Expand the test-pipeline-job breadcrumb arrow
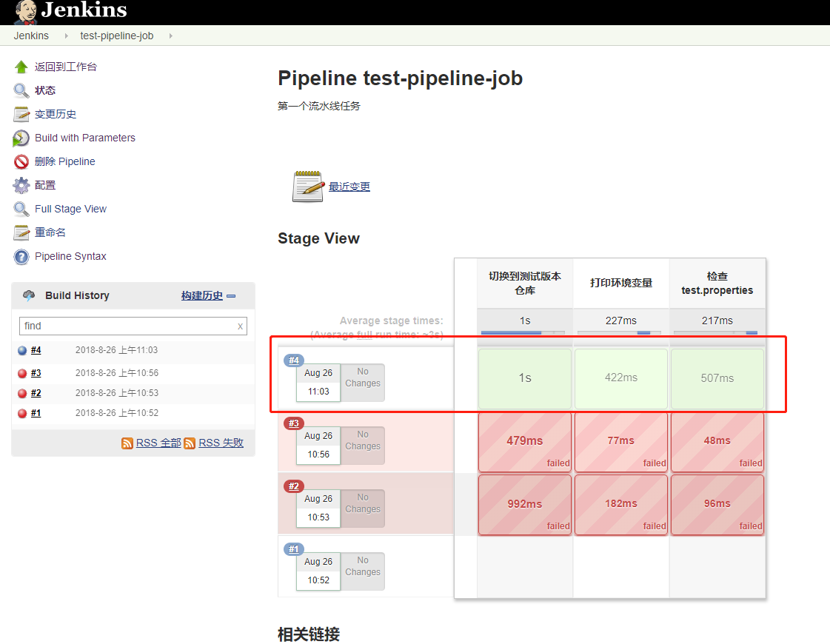The image size is (830, 644). coord(171,36)
